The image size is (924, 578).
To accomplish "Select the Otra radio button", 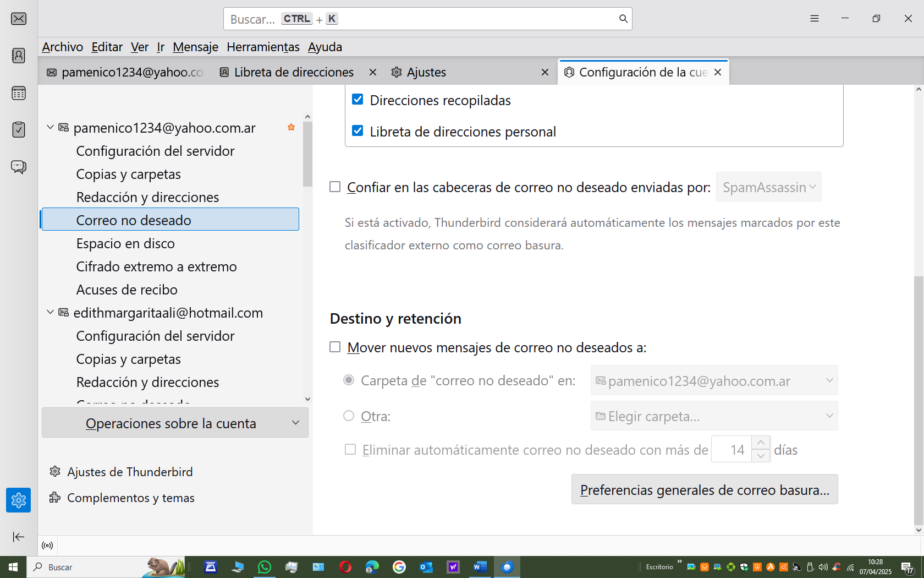I will (349, 416).
